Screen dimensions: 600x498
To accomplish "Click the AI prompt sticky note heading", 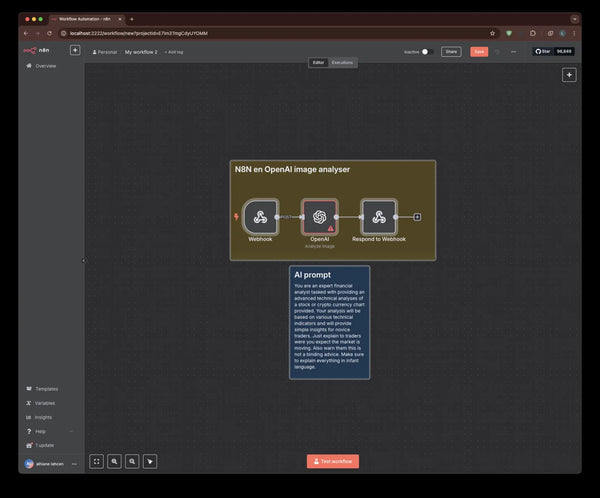I will (312, 275).
